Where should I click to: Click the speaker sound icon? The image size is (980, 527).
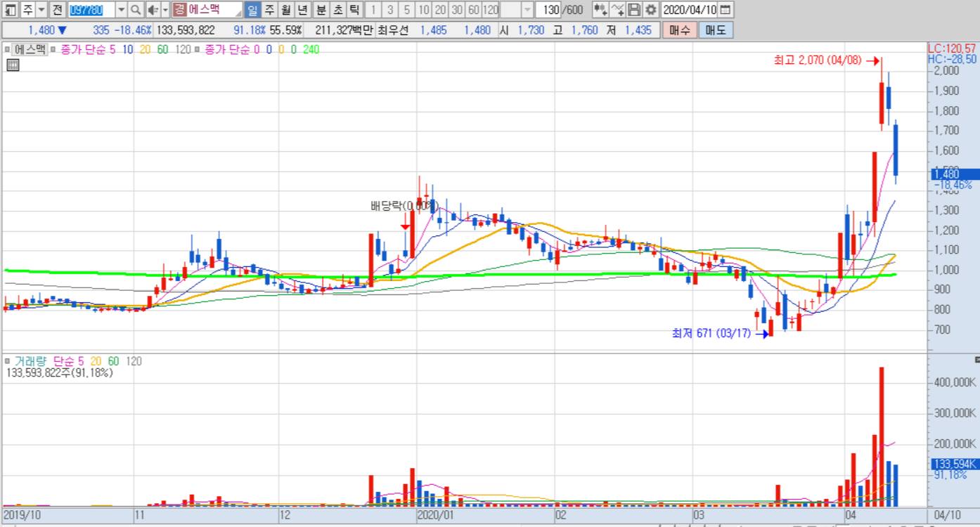click(153, 10)
